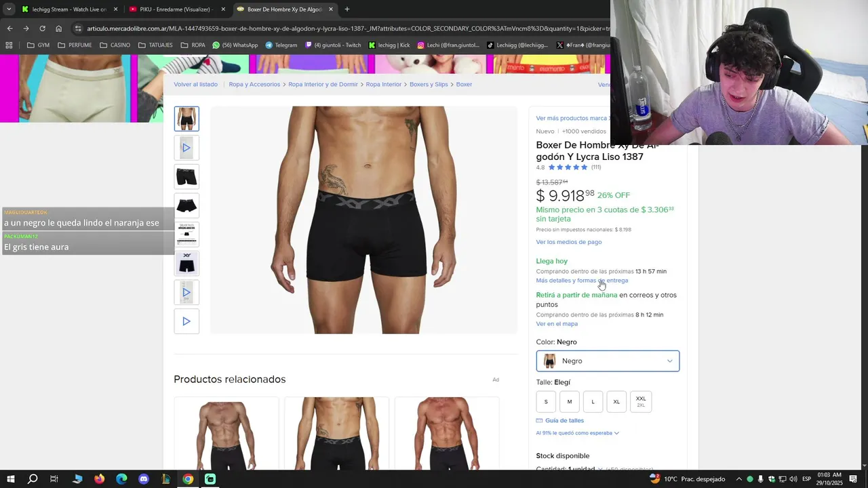
Task: Select size M
Action: point(570,401)
